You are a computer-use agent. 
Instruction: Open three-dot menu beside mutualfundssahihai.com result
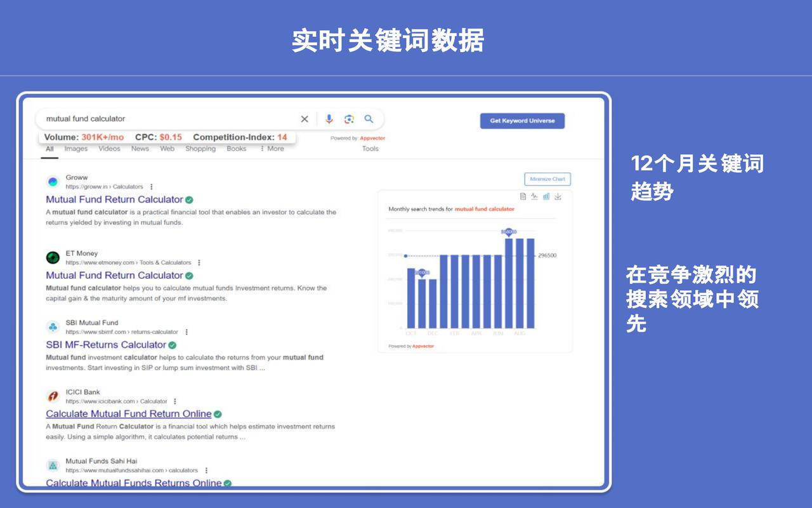pos(206,471)
